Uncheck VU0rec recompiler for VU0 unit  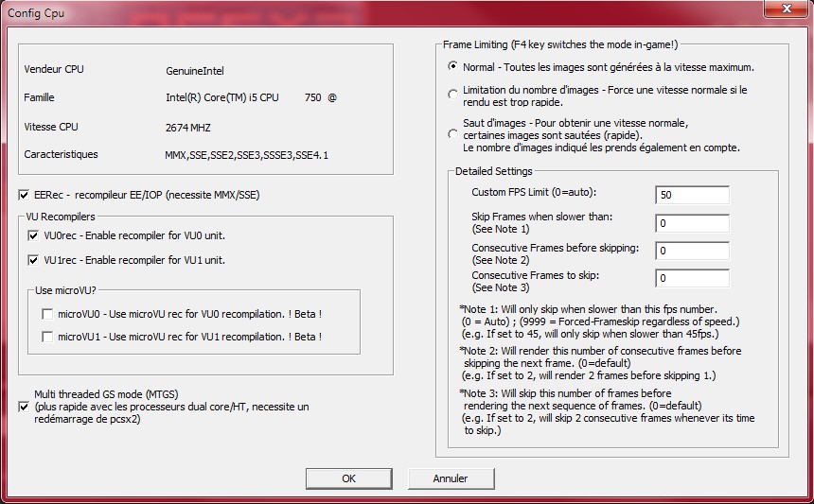33,235
